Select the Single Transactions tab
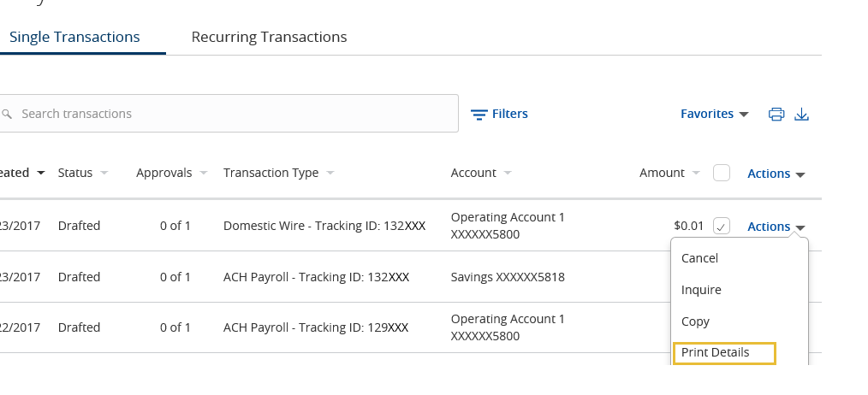This screenshot has height=395, width=868. [74, 37]
